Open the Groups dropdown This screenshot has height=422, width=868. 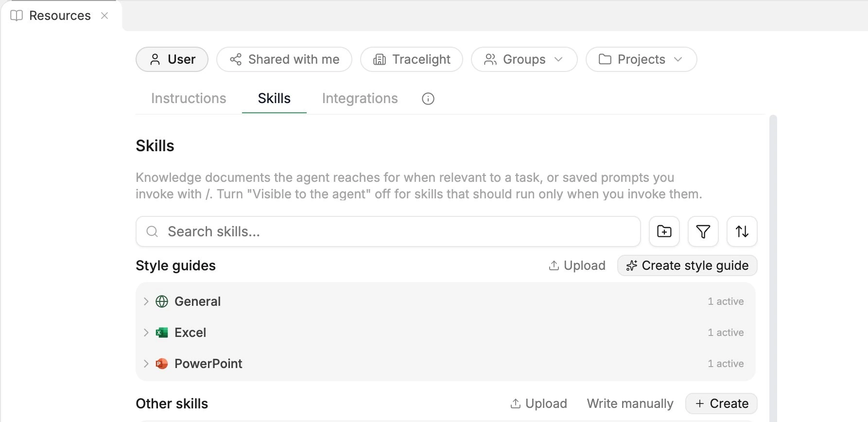coord(524,59)
